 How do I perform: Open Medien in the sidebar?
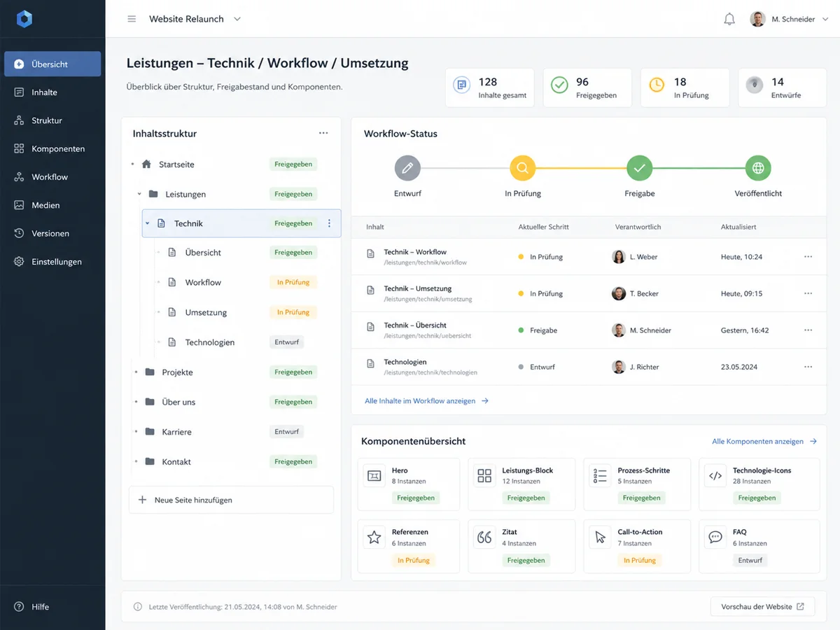pyautogui.click(x=52, y=205)
